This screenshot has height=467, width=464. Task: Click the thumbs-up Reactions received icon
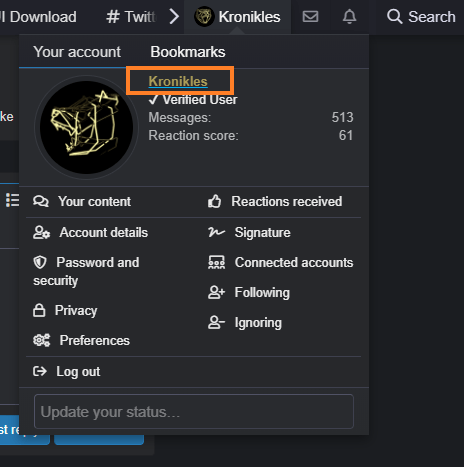pyautogui.click(x=214, y=201)
